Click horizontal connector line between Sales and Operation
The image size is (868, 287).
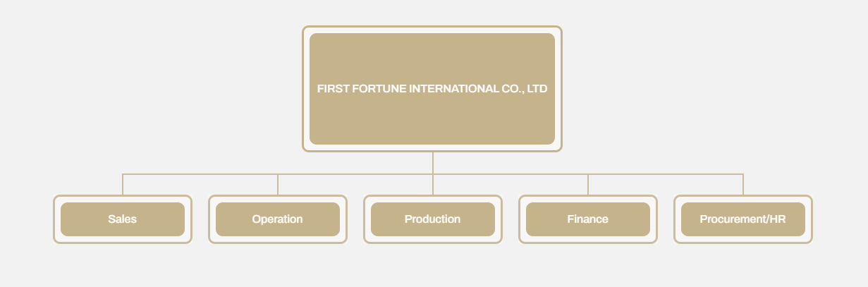200,174
